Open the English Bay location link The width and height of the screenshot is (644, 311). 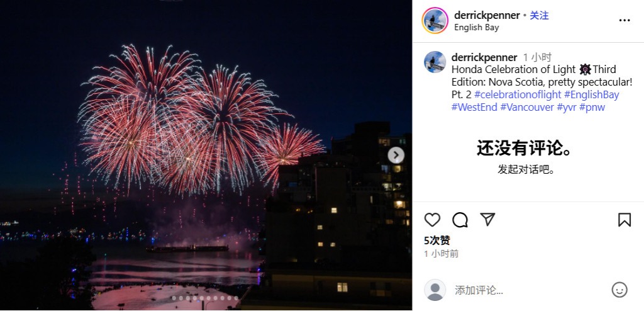[477, 28]
